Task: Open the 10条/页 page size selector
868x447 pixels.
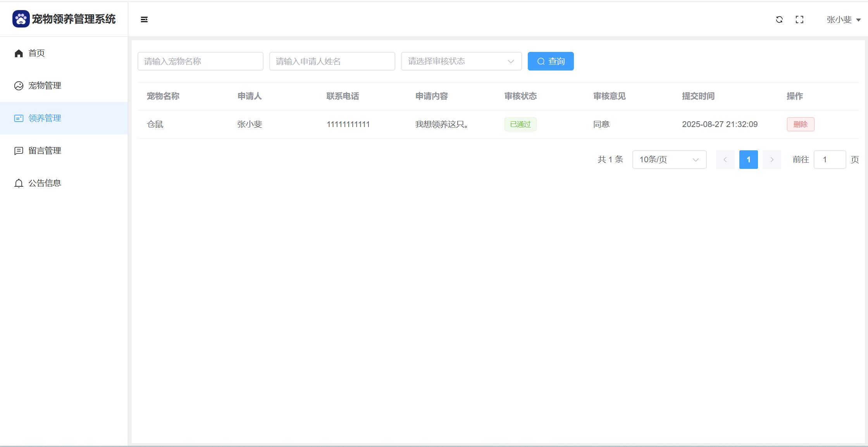Action: point(669,160)
